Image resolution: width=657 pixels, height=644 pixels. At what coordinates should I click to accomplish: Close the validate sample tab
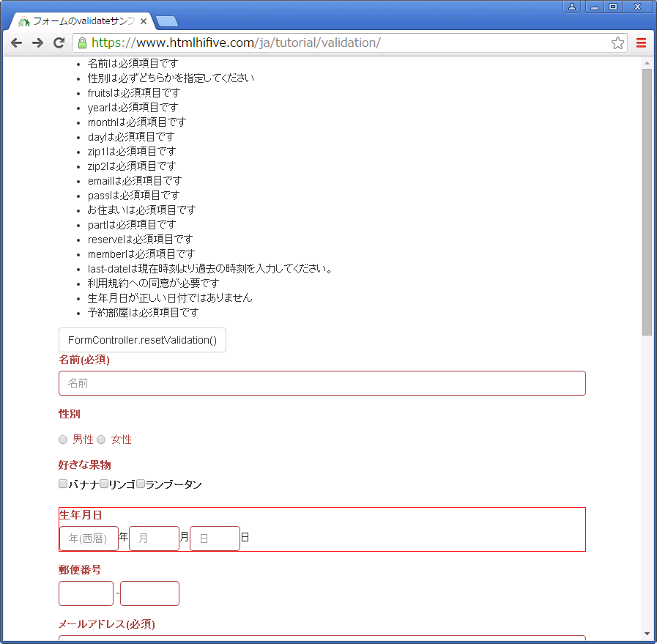[144, 21]
